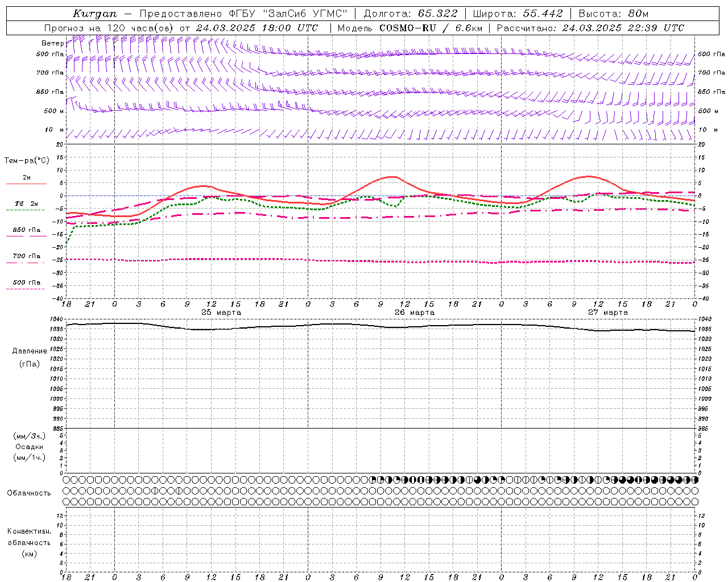Click the "Высота: 80м" elevation text

pyautogui.click(x=613, y=14)
